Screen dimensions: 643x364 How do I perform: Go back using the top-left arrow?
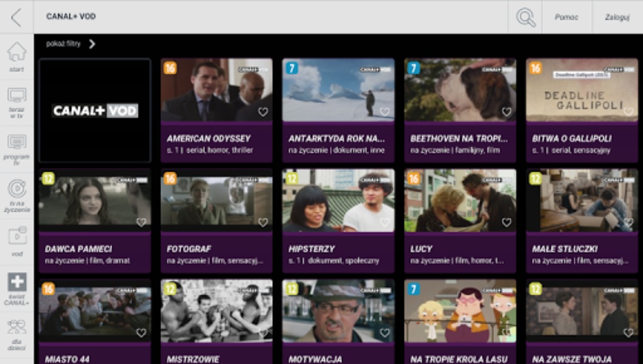(x=16, y=17)
